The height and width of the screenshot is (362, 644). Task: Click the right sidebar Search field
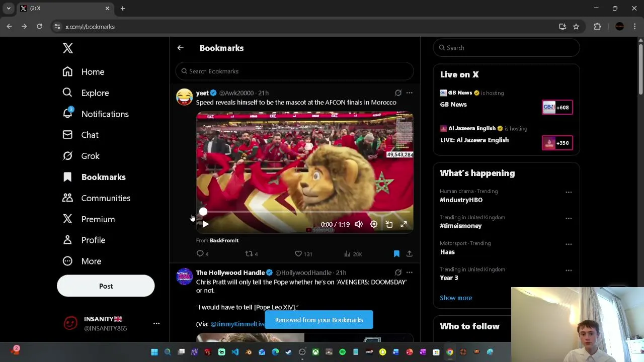pos(506,48)
